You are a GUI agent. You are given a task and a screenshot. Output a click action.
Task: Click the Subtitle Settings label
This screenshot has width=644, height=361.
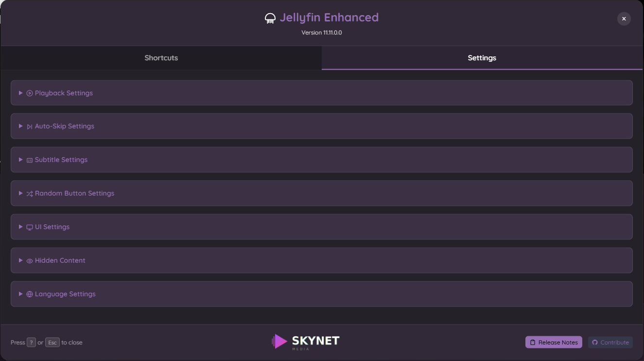pos(61,160)
